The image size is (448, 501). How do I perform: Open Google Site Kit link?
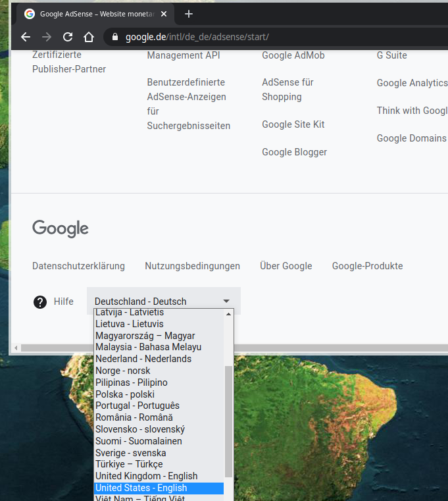click(x=293, y=124)
